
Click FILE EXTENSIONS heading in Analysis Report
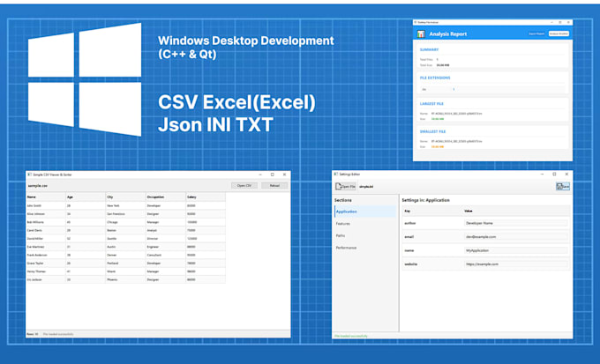coord(435,78)
